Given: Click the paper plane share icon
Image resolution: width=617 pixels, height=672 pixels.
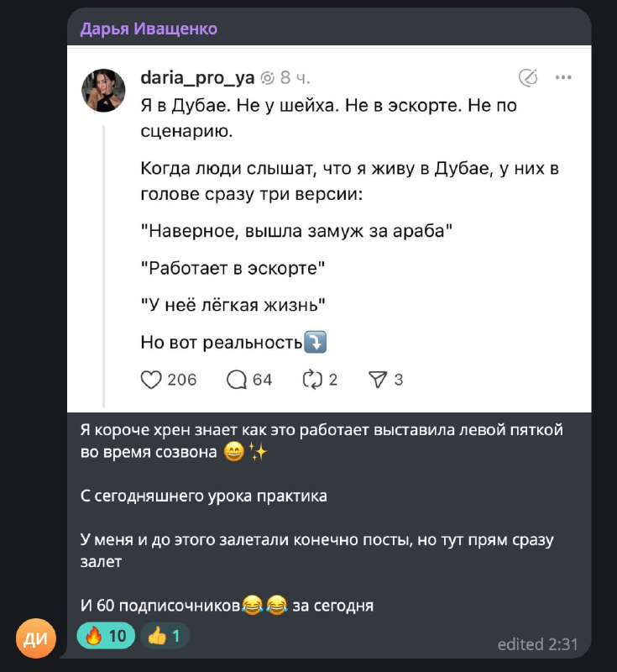Looking at the screenshot, I should (376, 380).
